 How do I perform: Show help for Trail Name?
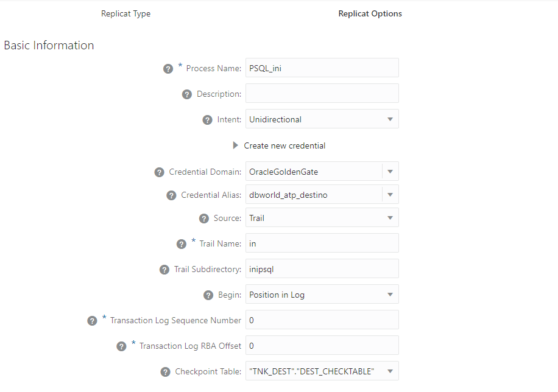click(182, 244)
